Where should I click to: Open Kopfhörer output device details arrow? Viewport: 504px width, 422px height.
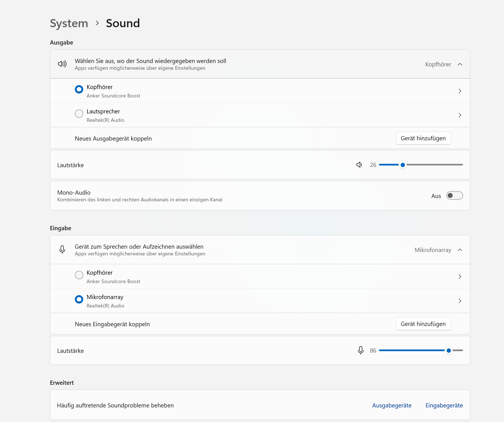[x=460, y=91]
